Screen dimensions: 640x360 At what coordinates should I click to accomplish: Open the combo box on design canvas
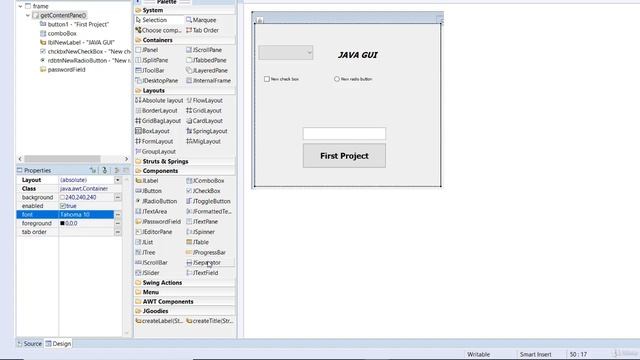(x=286, y=53)
